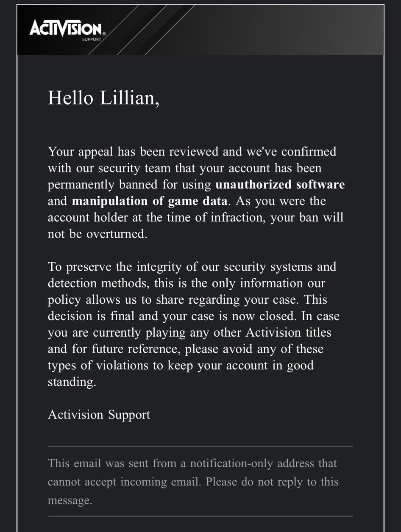
Task: Select the bold "unauthorized software" text
Action: click(280, 185)
